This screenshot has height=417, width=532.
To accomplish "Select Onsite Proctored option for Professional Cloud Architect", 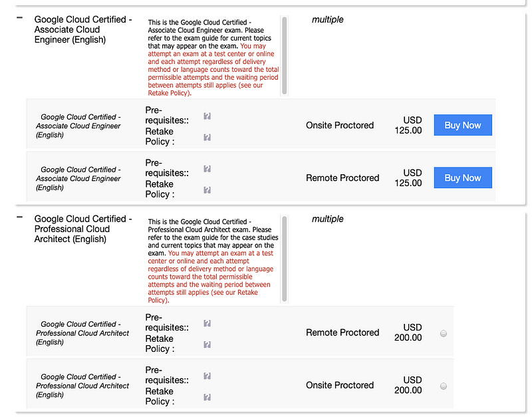I will click(x=444, y=385).
